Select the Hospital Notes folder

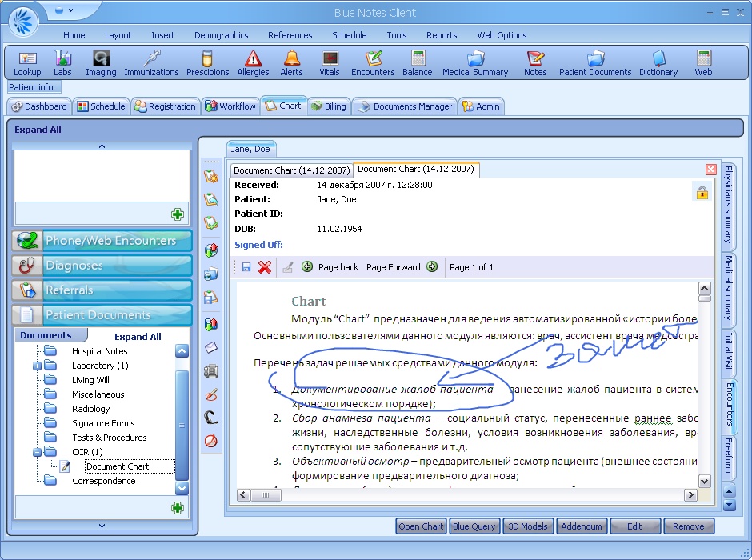click(99, 351)
